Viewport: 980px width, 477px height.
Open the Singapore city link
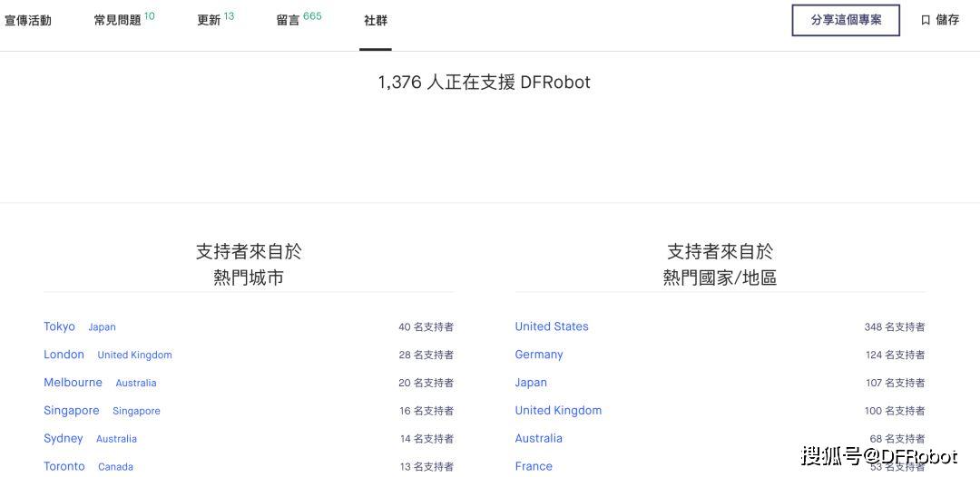click(x=72, y=411)
